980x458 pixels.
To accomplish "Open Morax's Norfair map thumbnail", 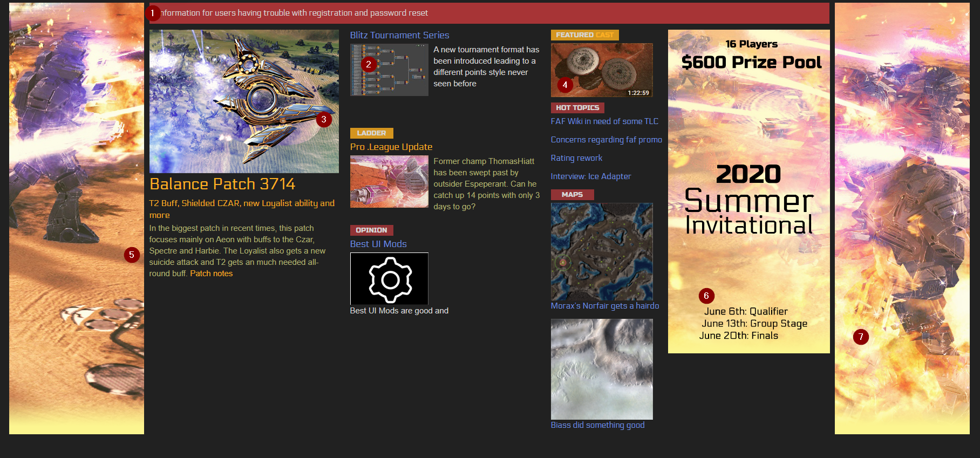I will (x=602, y=251).
